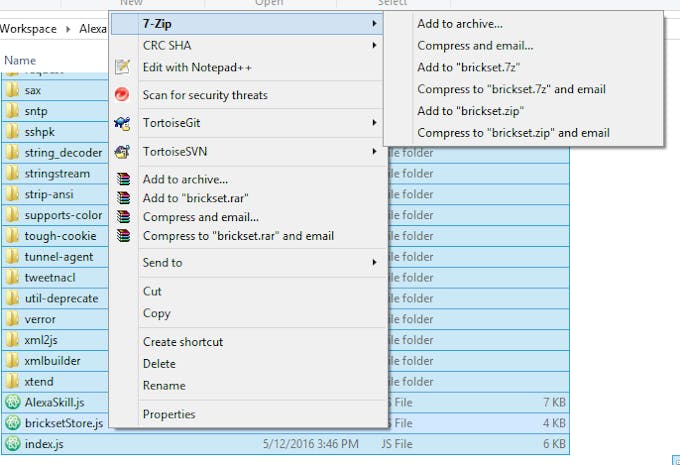
Task: Click the verror folder icon
Action: point(13,319)
